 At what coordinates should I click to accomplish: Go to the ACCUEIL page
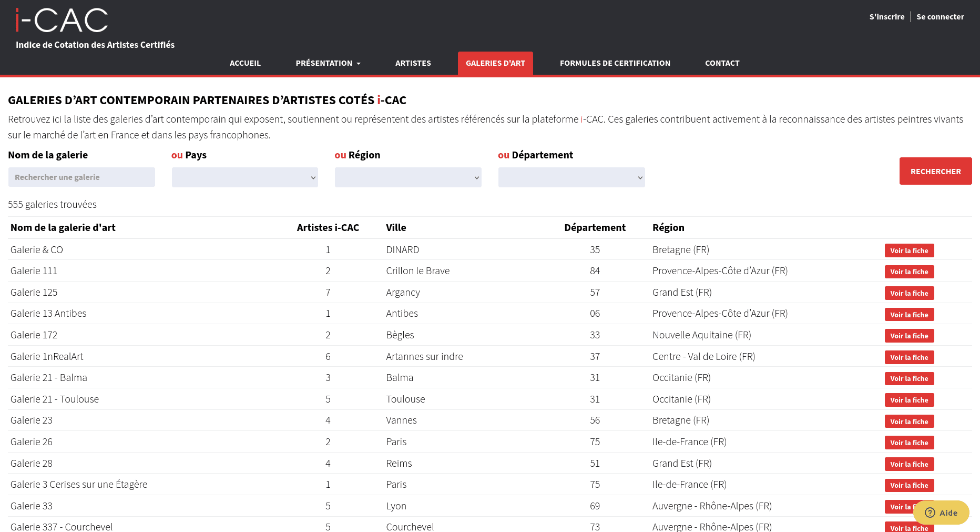pyautogui.click(x=245, y=63)
